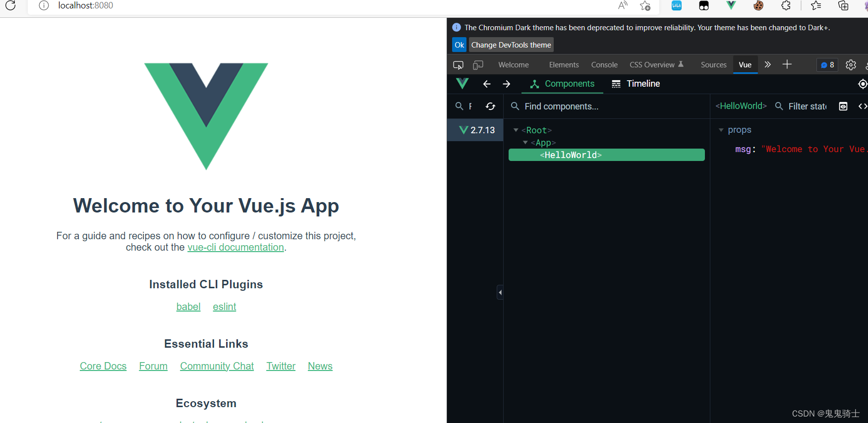Select the HelloWorld component row
Screen dimensions: 868x423
(607, 155)
